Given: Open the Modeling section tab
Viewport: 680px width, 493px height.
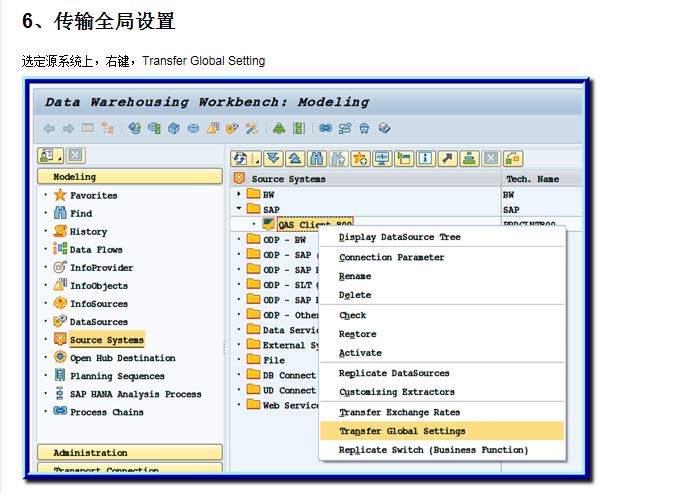Looking at the screenshot, I should click(130, 176).
